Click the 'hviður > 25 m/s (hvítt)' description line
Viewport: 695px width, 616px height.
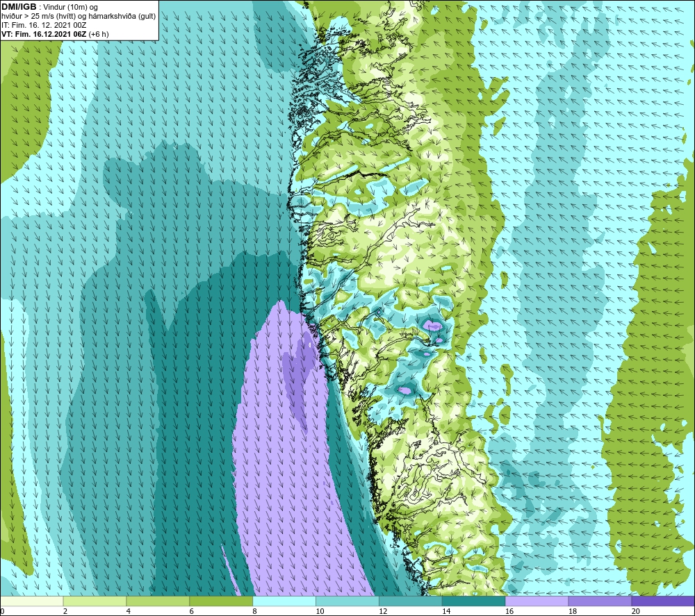point(79,17)
